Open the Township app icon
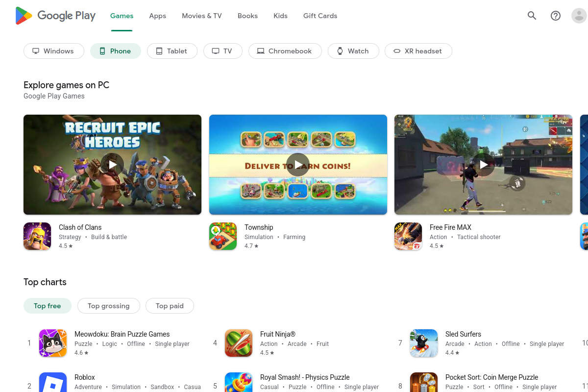The image size is (588, 392). (223, 236)
